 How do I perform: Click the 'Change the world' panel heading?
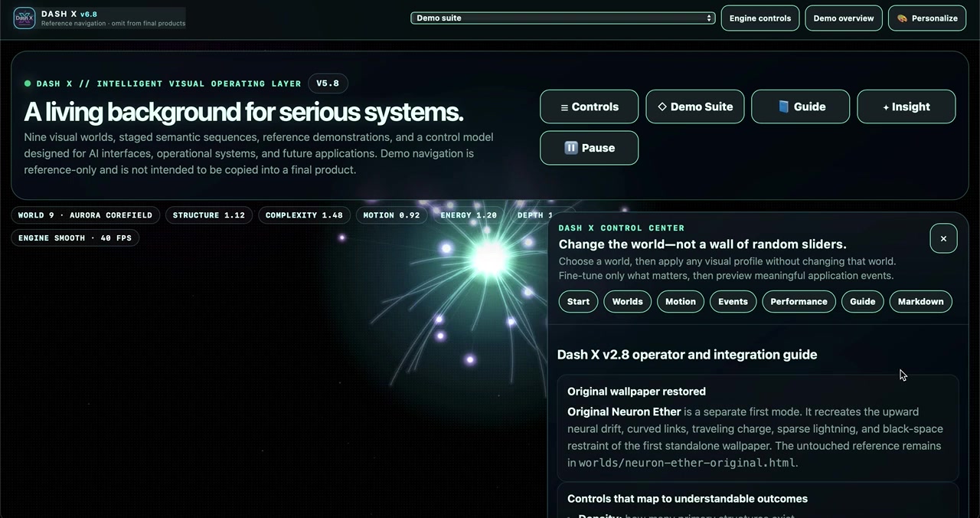702,244
